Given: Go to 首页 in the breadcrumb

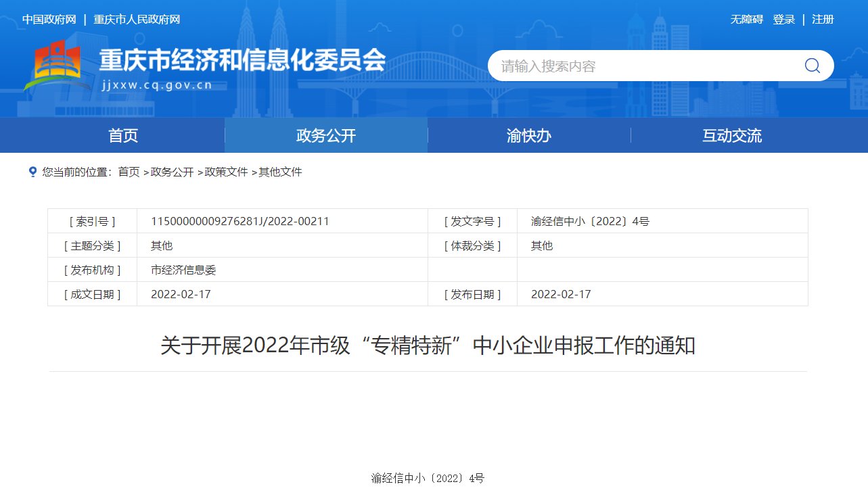Looking at the screenshot, I should click(129, 172).
